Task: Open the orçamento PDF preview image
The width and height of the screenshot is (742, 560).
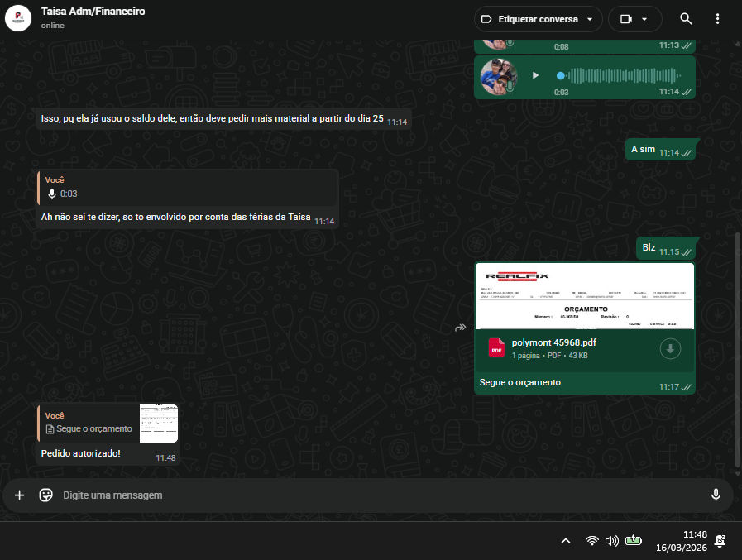Action: point(584,295)
